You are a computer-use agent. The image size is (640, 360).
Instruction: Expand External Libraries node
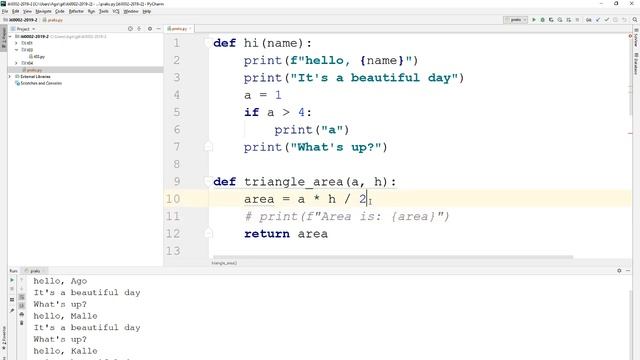point(10,76)
